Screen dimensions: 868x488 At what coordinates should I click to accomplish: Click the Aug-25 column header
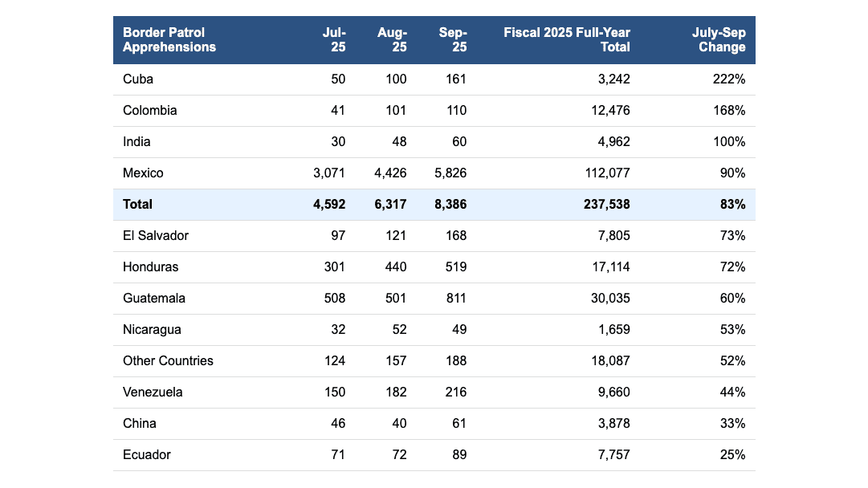(x=393, y=40)
